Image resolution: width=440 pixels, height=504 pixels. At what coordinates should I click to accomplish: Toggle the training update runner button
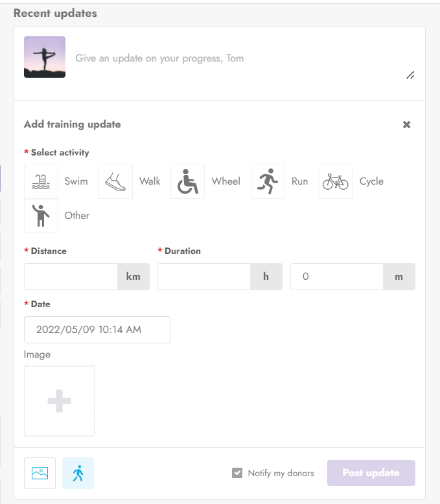tap(78, 473)
